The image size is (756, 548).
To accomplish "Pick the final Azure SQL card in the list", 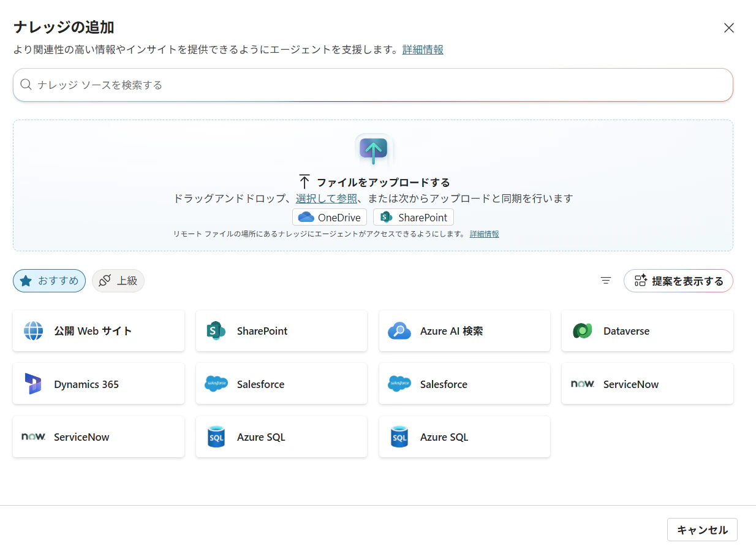I will (464, 437).
